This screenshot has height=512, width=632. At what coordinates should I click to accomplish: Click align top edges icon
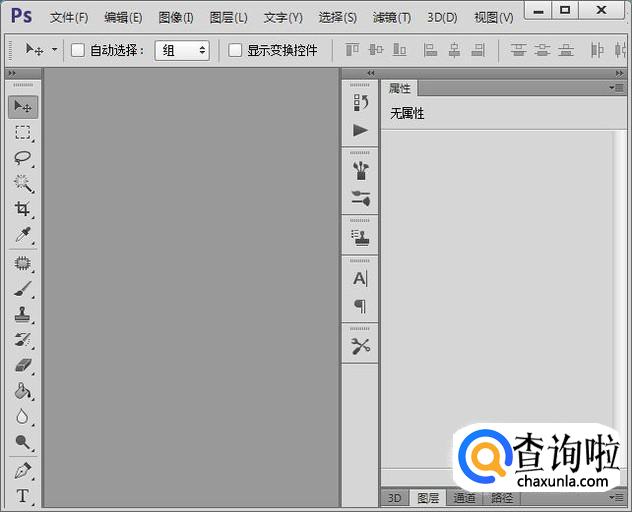[x=352, y=50]
